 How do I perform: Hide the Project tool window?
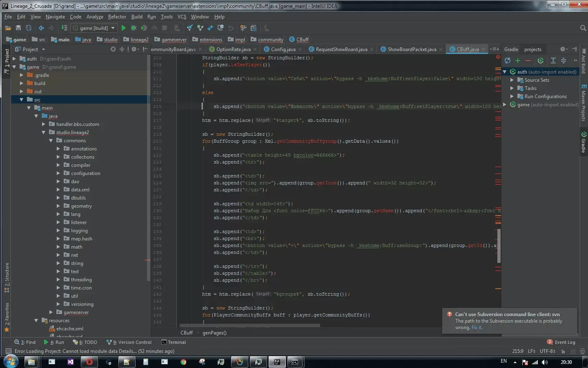click(x=145, y=49)
